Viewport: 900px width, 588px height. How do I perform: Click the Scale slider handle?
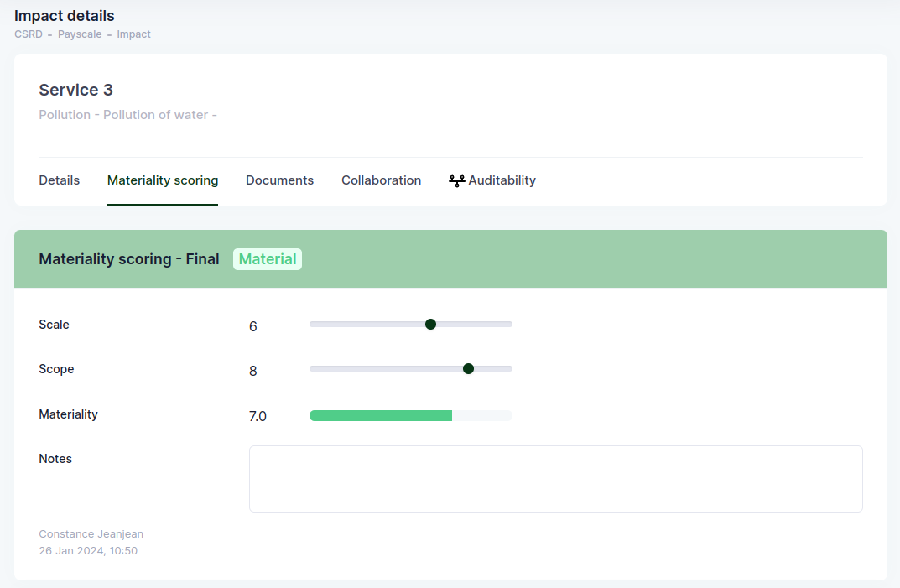pos(430,324)
